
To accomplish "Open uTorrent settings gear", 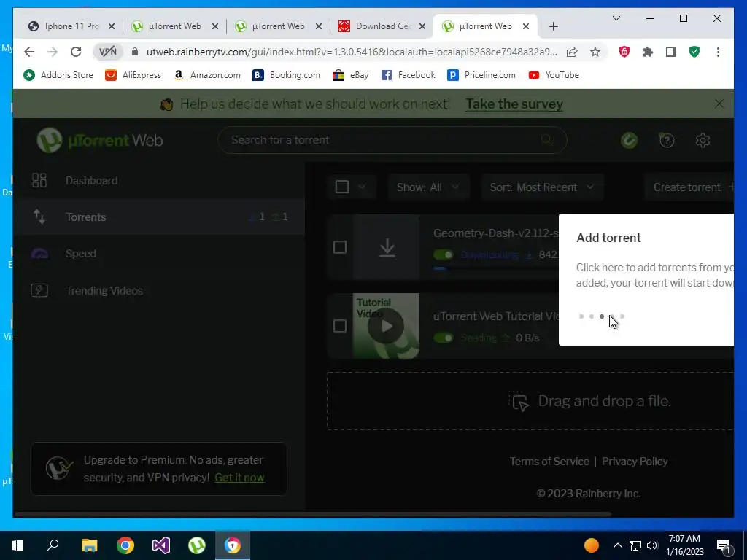I will coord(703,140).
